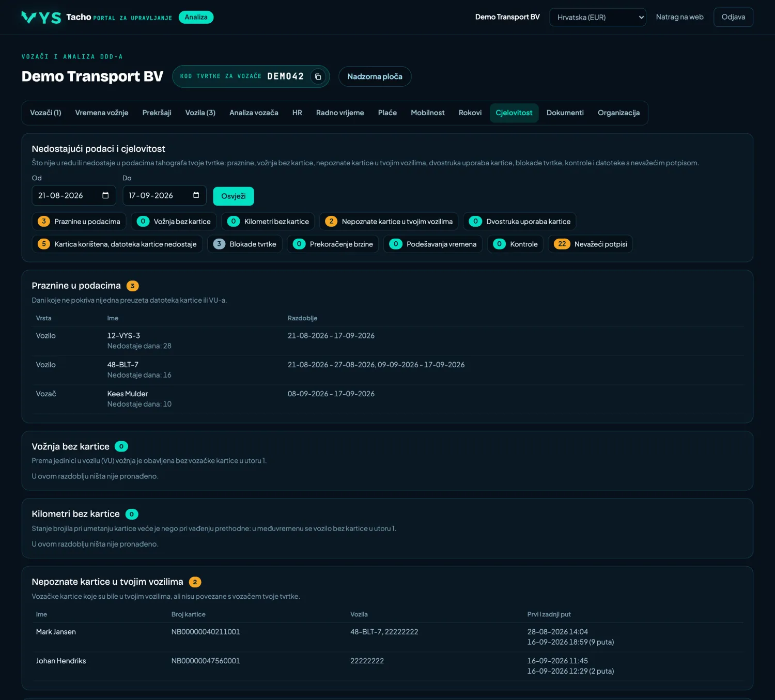Screen dimensions: 775x700
Task: Open the Hrvatska (EUR) country dropdown
Action: point(598,17)
